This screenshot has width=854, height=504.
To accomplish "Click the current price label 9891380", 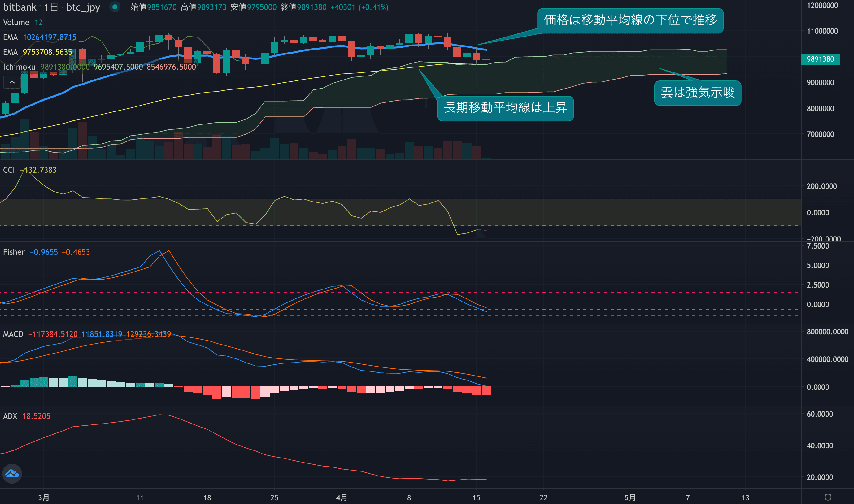I will pyautogui.click(x=820, y=59).
